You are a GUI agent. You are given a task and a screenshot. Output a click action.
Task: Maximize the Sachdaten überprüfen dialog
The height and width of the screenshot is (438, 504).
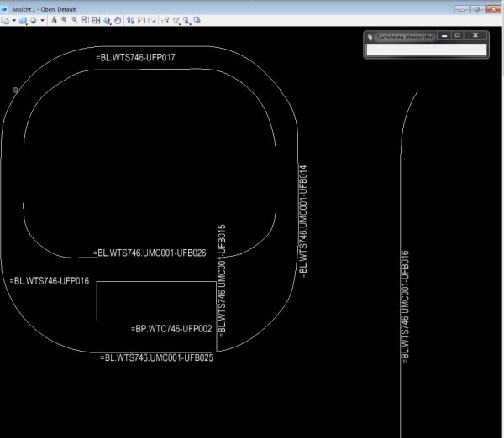(457, 36)
